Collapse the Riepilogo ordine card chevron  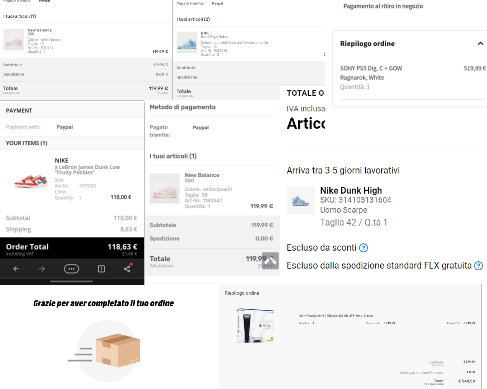[480, 43]
